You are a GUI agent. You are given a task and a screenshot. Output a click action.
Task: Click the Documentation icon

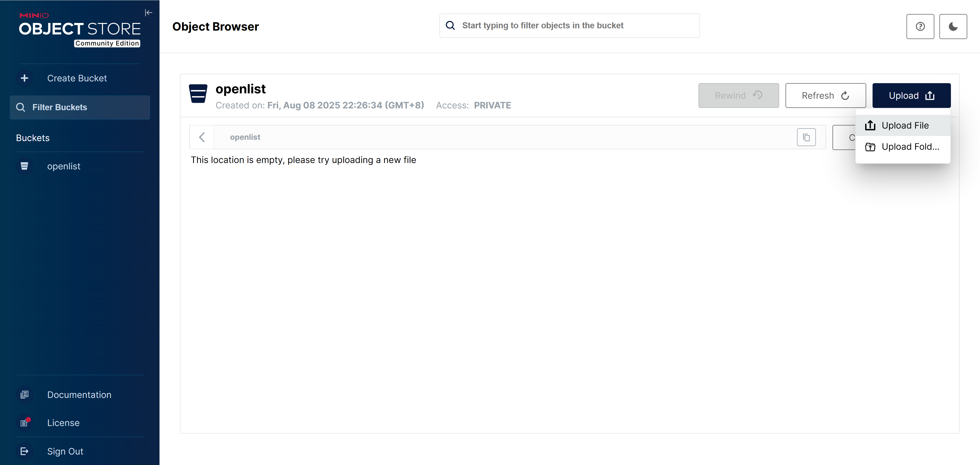click(x=24, y=395)
